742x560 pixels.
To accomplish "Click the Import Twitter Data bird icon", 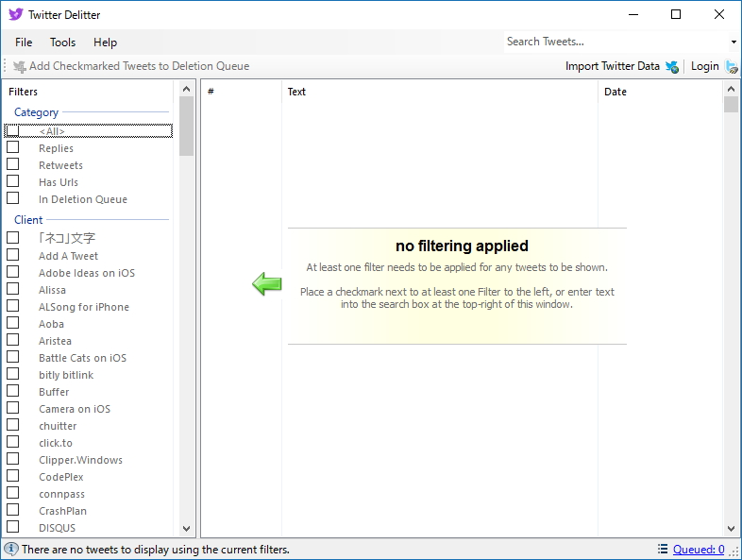I will [x=672, y=67].
